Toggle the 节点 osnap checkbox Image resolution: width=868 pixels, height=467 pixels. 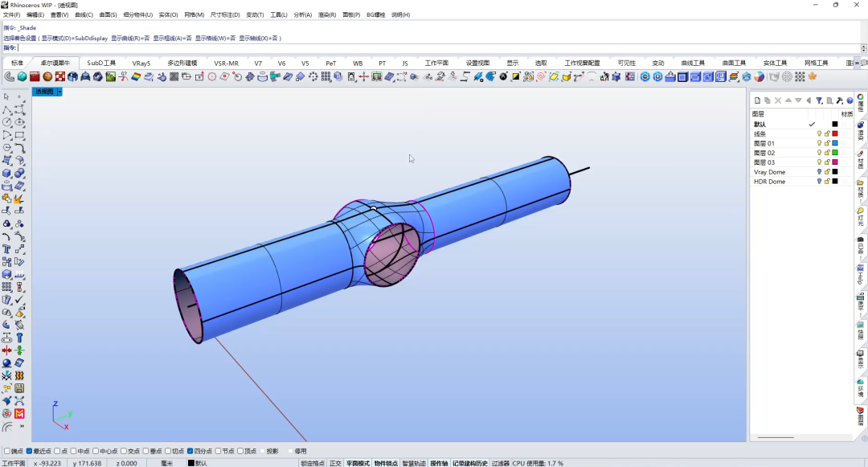(x=218, y=452)
